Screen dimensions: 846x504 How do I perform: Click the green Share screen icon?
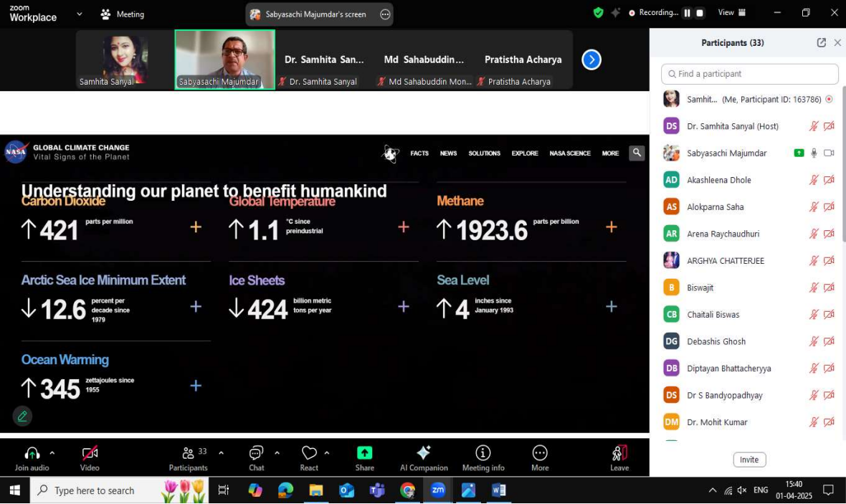[365, 452]
